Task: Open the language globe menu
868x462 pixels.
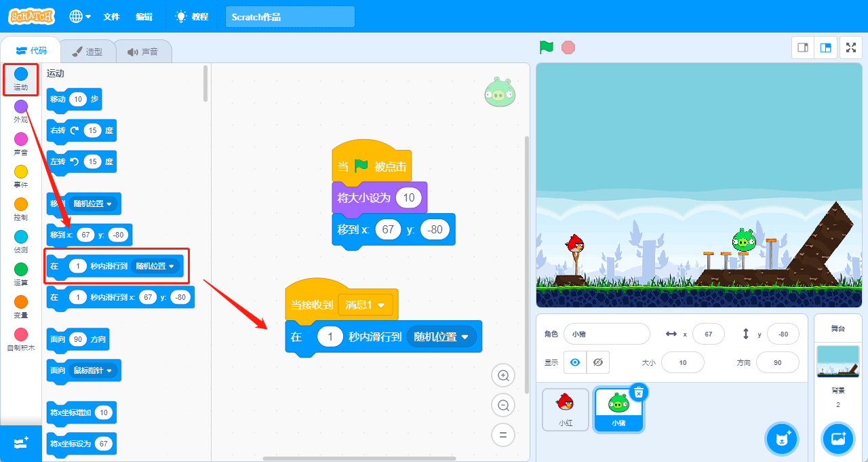Action: pyautogui.click(x=79, y=16)
